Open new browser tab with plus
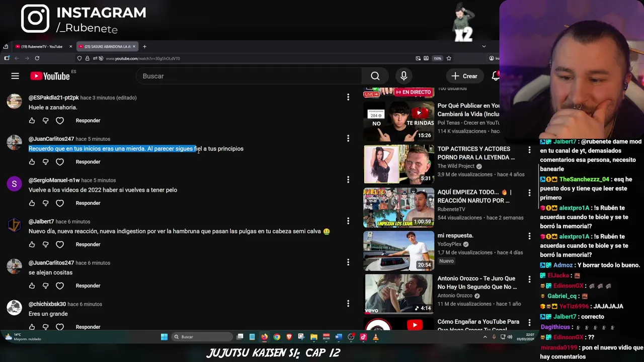Image resolution: width=644 pixels, height=362 pixels. pos(144,47)
